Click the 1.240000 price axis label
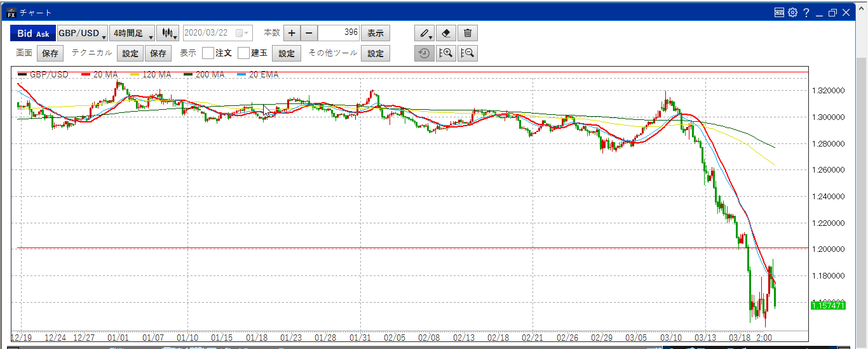This screenshot has height=349, width=868. pyautogui.click(x=827, y=196)
